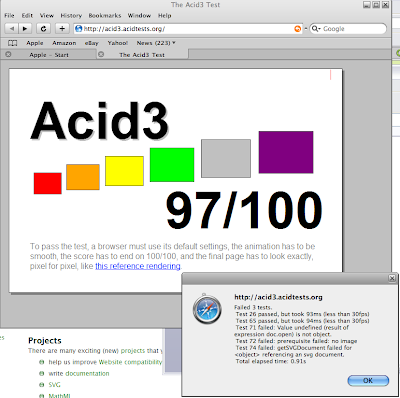Open the Help menu
400x398 pixels.
click(165, 16)
